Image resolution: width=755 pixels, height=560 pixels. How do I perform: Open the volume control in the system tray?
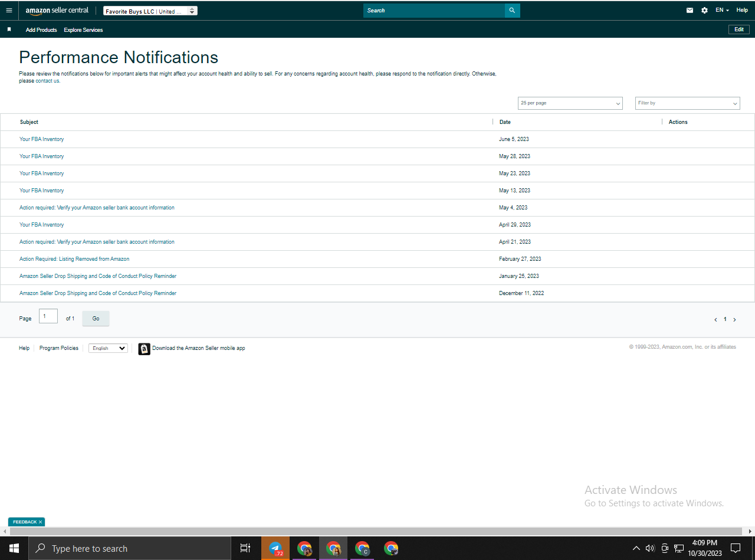coord(650,548)
